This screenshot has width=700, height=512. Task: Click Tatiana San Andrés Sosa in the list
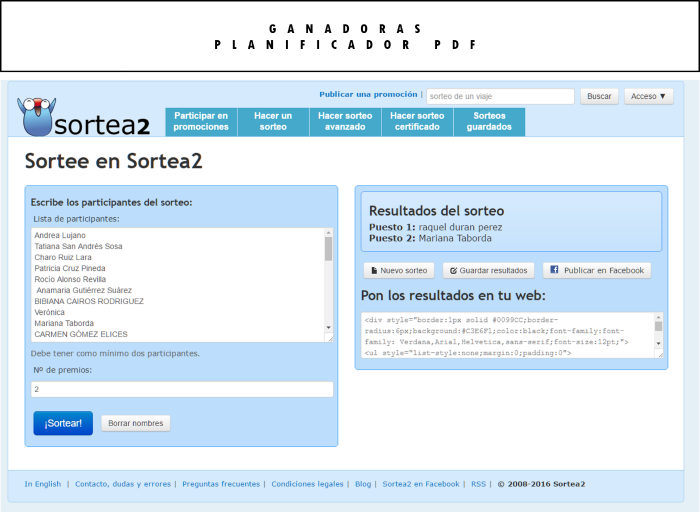78,246
